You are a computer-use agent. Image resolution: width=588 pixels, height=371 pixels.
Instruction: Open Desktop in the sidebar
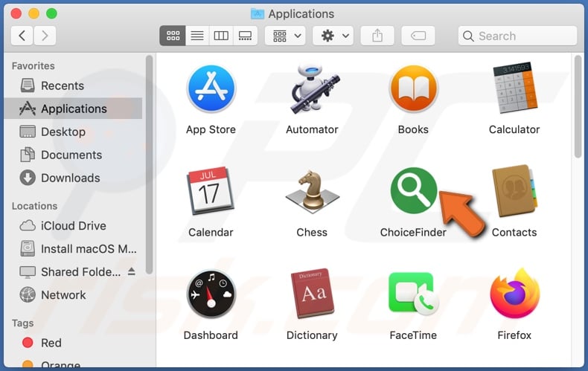(73, 132)
